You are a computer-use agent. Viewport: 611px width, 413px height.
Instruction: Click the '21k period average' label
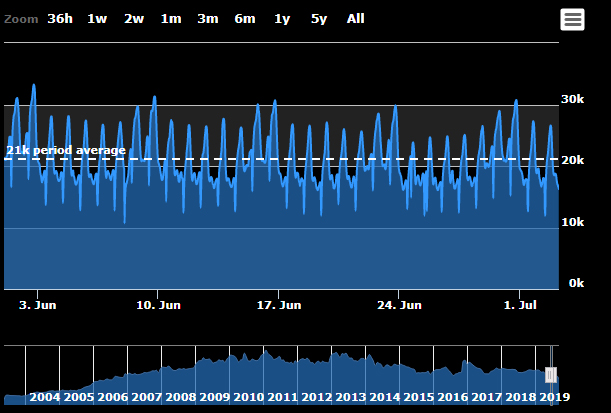(x=66, y=150)
